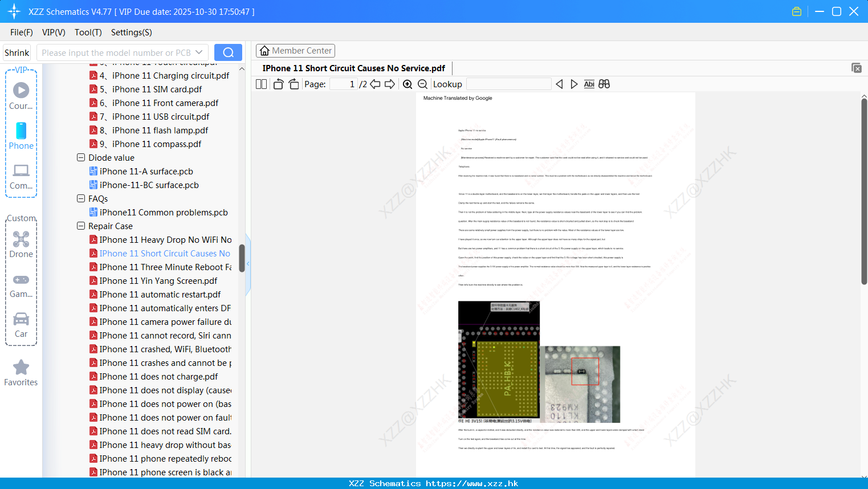Collapse the file tree side panel handle

point(248,264)
